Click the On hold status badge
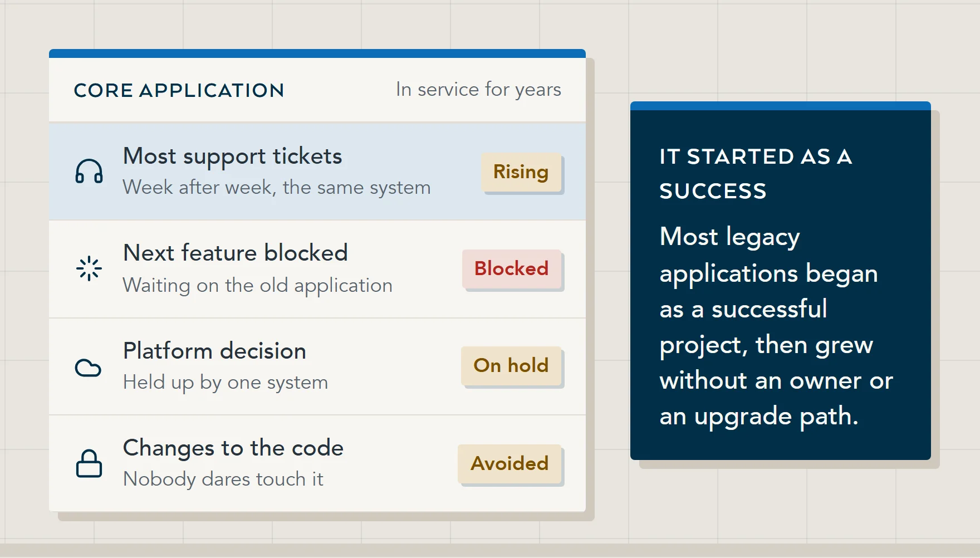Screen dimensions: 980x558 tap(511, 365)
